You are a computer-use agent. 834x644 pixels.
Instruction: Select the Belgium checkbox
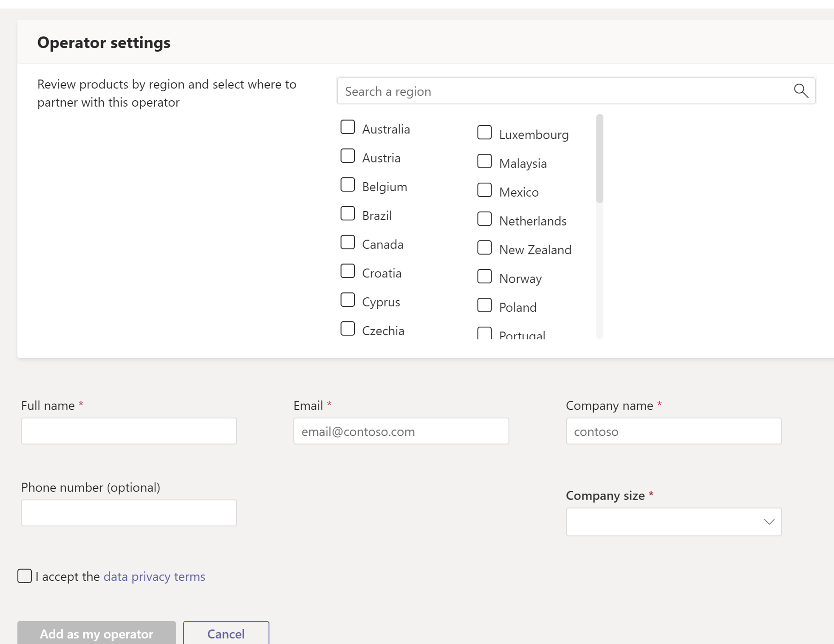[x=348, y=185]
